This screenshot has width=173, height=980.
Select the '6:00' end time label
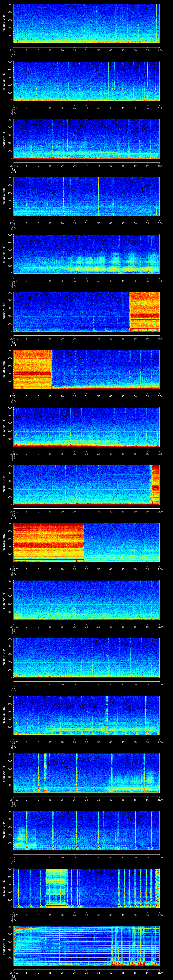click(x=160, y=281)
